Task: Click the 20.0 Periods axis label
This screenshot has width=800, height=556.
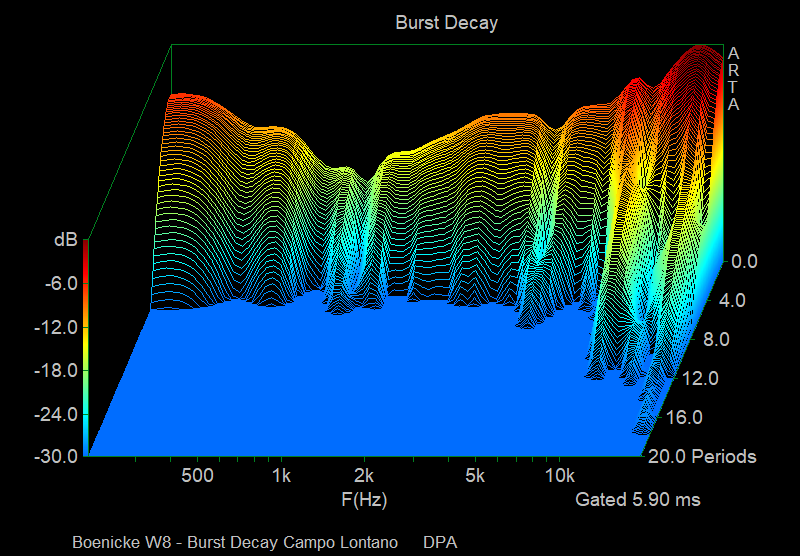Action: 703,457
